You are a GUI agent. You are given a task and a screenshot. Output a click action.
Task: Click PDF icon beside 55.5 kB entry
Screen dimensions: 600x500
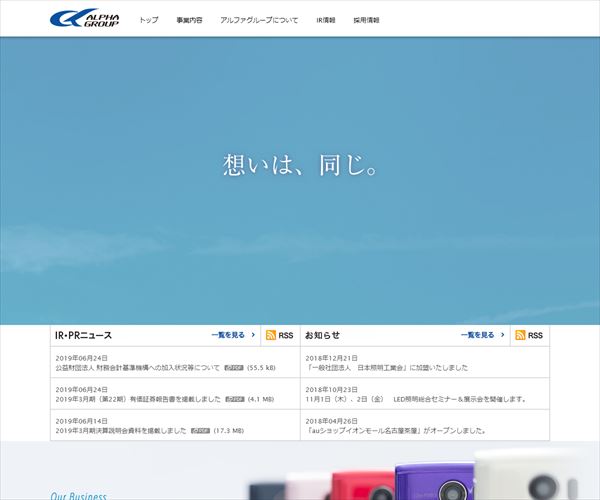(234, 368)
